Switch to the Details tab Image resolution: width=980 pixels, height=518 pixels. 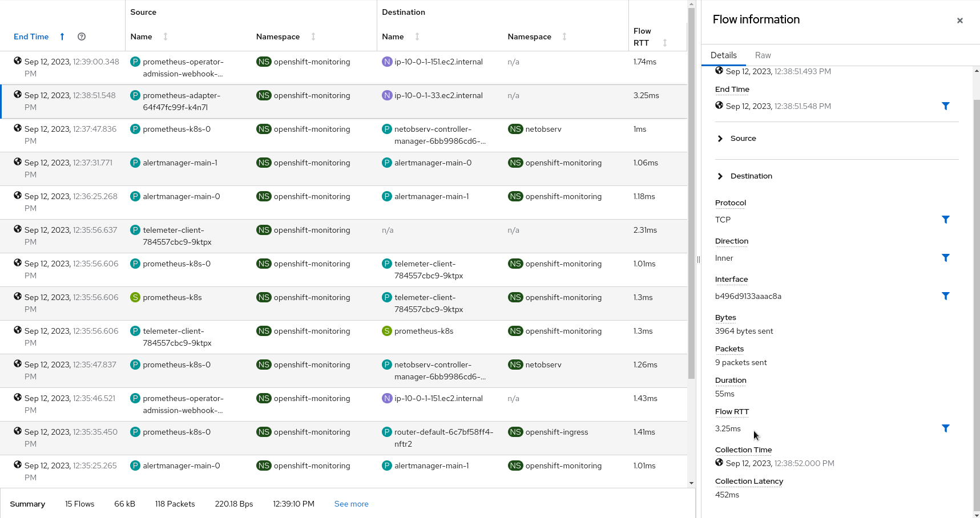(x=724, y=55)
